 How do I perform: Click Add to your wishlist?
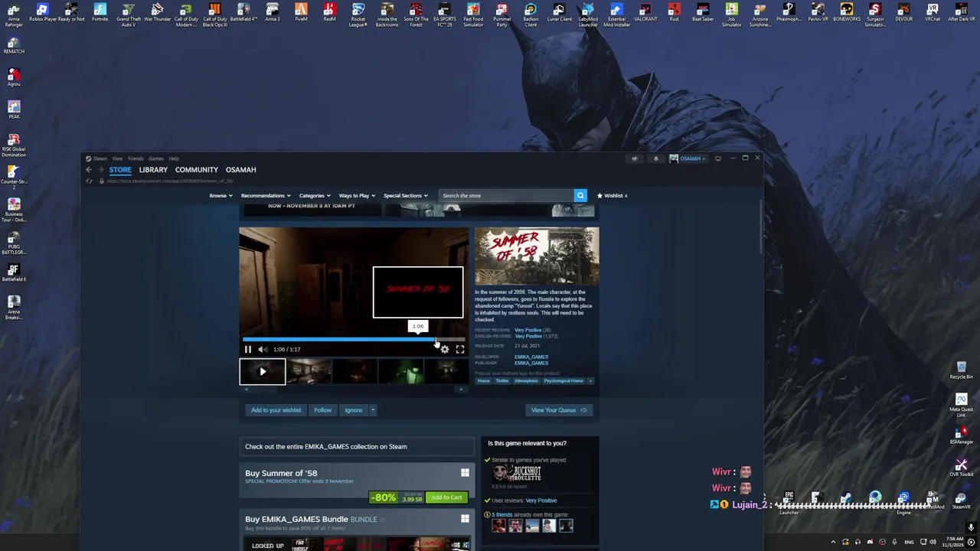tap(276, 410)
